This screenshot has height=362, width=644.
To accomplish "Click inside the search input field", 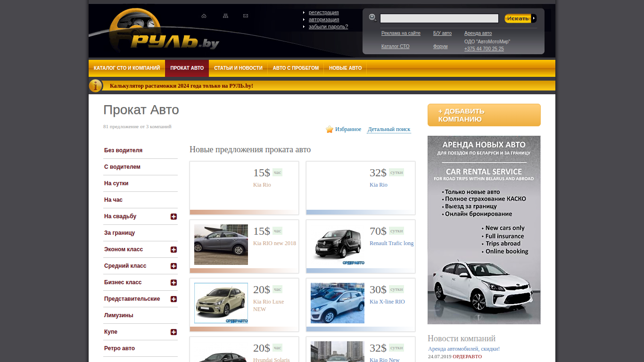I will (439, 18).
